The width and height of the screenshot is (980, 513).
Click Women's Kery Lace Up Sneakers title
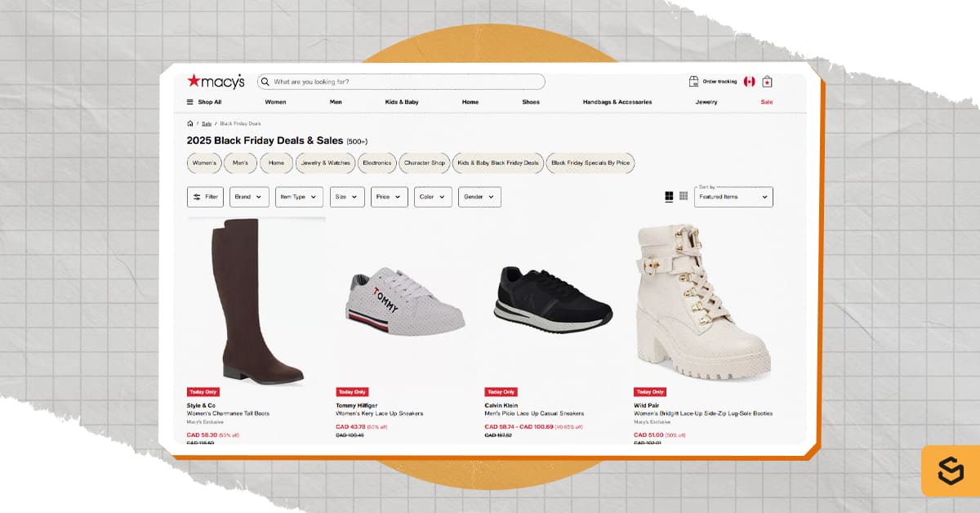coord(381,413)
